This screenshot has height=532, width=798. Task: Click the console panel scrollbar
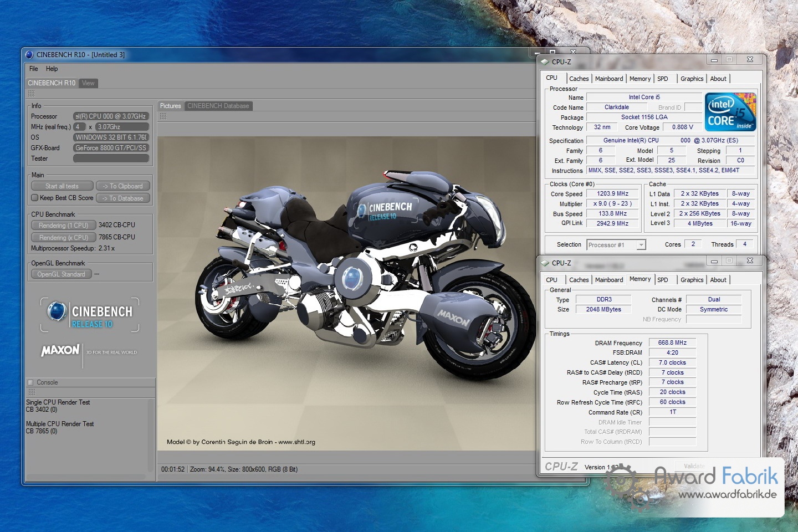click(x=151, y=435)
